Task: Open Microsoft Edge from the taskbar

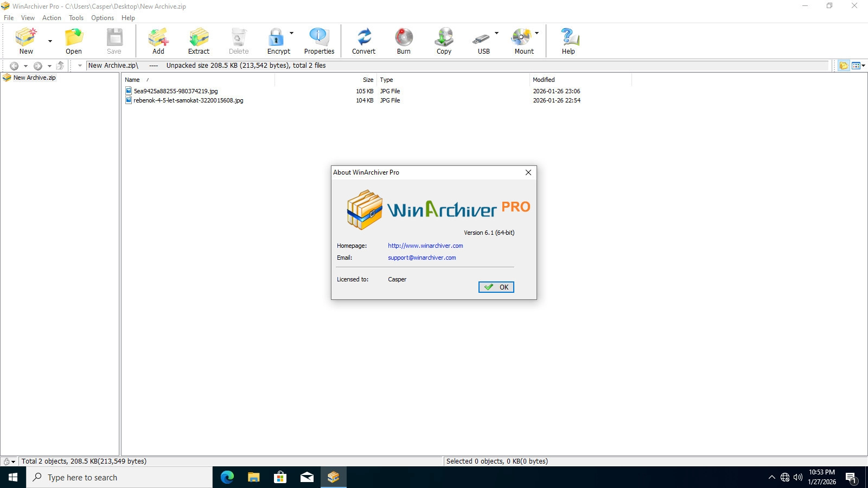Action: 227,477
